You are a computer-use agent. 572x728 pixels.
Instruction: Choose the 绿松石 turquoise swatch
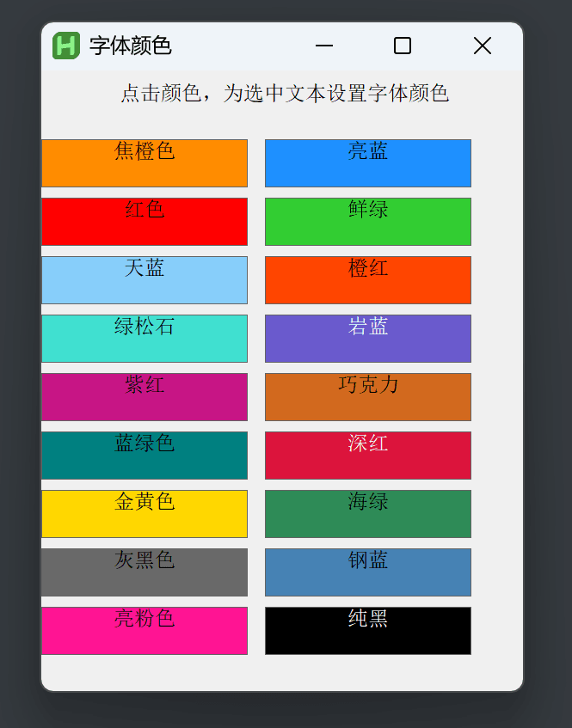145,339
